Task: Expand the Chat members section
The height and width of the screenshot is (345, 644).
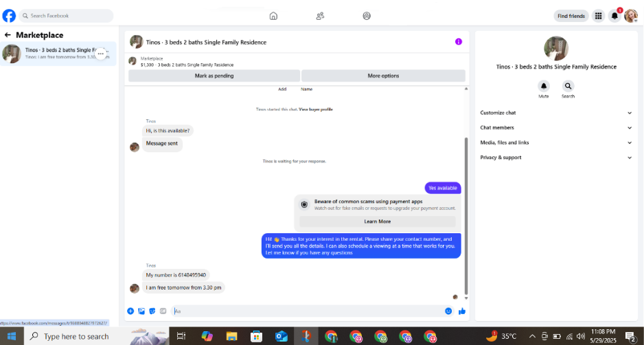Action: pyautogui.click(x=556, y=128)
